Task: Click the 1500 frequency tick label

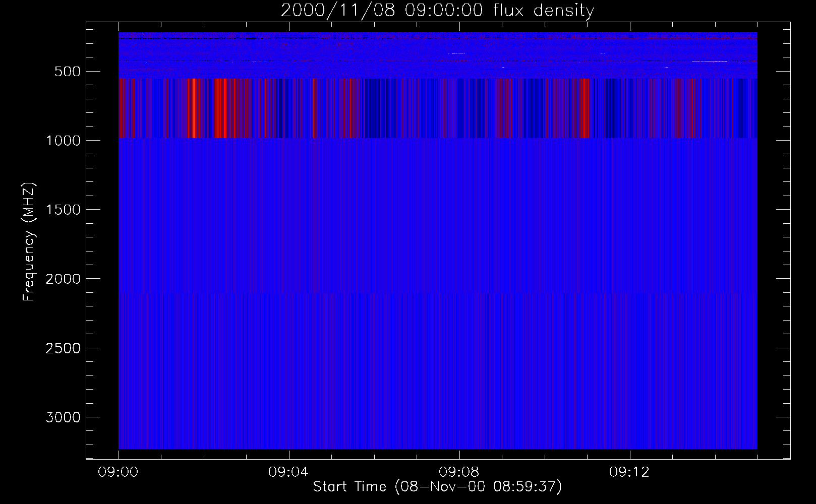Action: tap(63, 210)
